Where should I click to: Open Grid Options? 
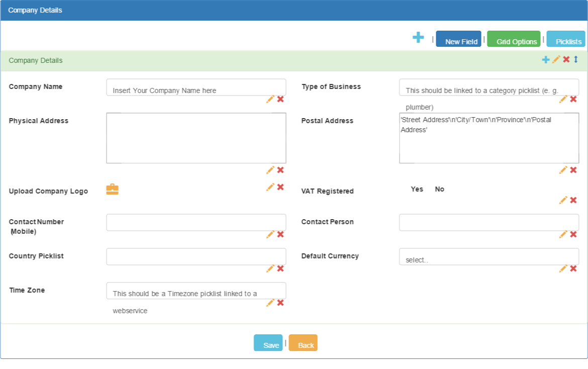(x=514, y=39)
